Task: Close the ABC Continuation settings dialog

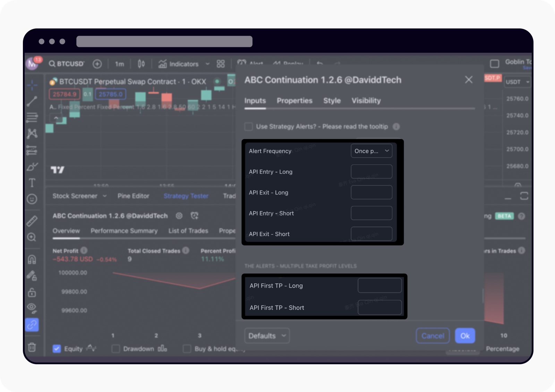Action: [469, 80]
